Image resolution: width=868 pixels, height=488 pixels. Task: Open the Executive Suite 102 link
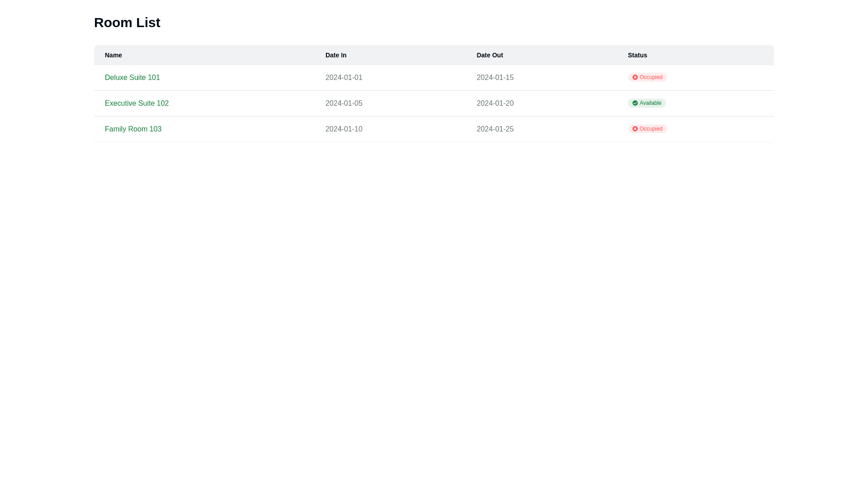(x=137, y=103)
